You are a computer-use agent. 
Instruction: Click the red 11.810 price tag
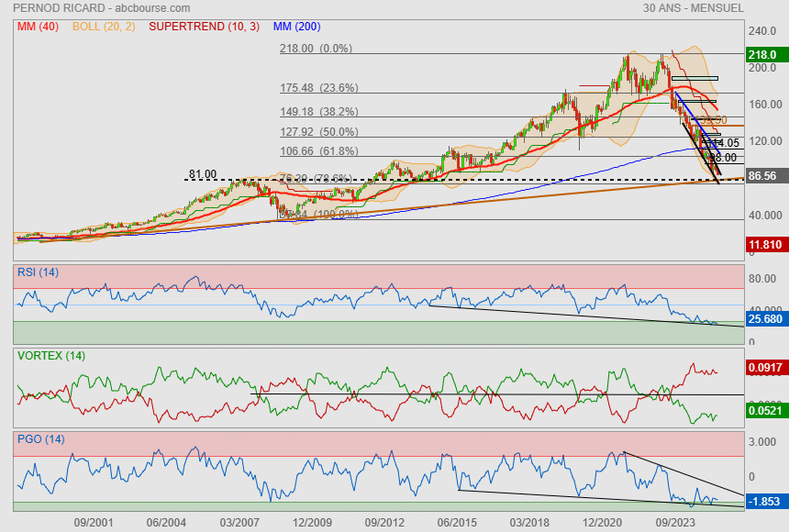767,245
